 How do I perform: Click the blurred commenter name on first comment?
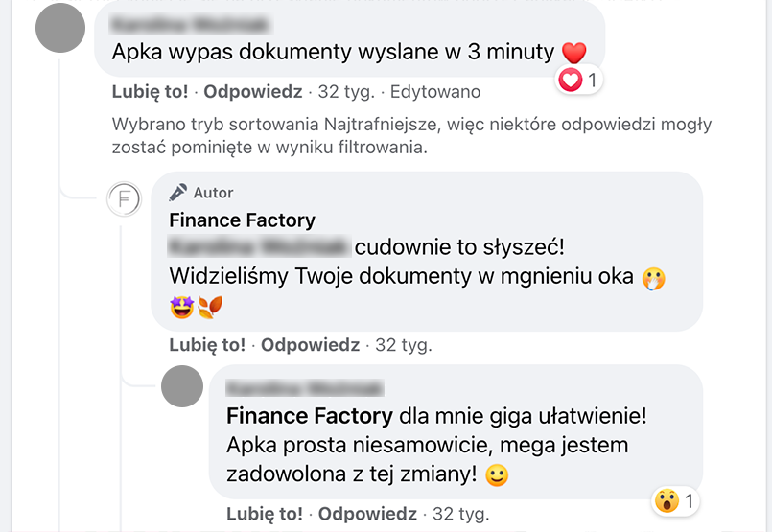(190, 24)
